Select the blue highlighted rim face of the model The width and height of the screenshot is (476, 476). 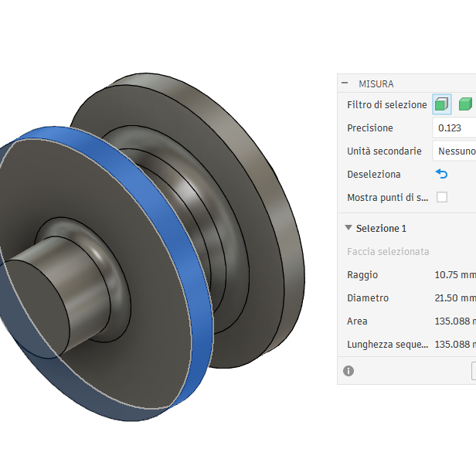(179, 243)
